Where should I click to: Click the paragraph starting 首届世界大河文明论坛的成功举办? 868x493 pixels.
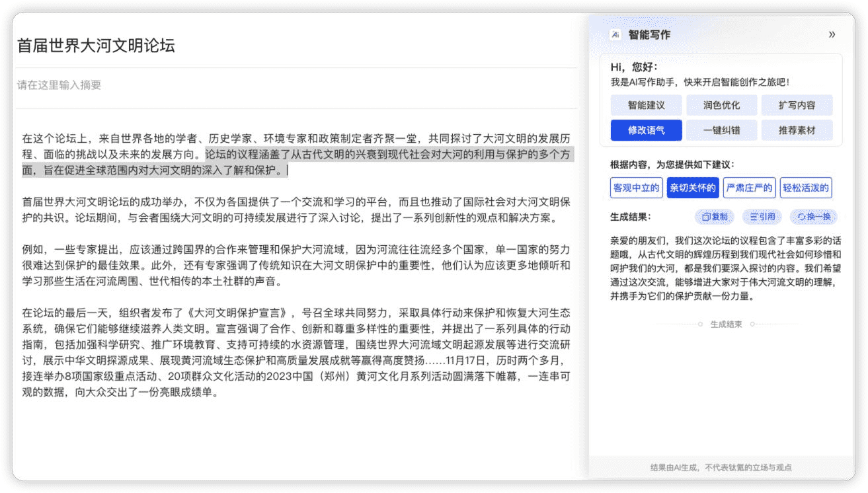pos(296,210)
